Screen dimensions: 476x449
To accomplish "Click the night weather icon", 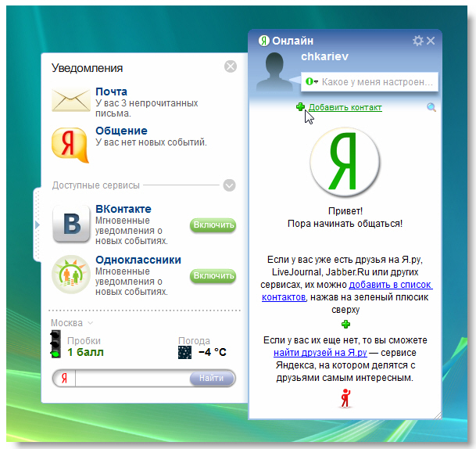I will coord(184,353).
